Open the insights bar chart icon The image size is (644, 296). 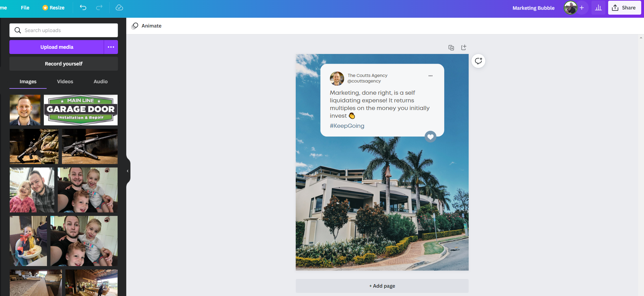point(598,8)
